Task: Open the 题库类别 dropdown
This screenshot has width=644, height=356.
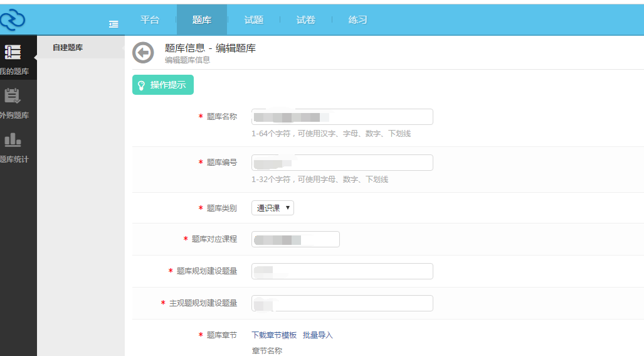Action: click(273, 208)
